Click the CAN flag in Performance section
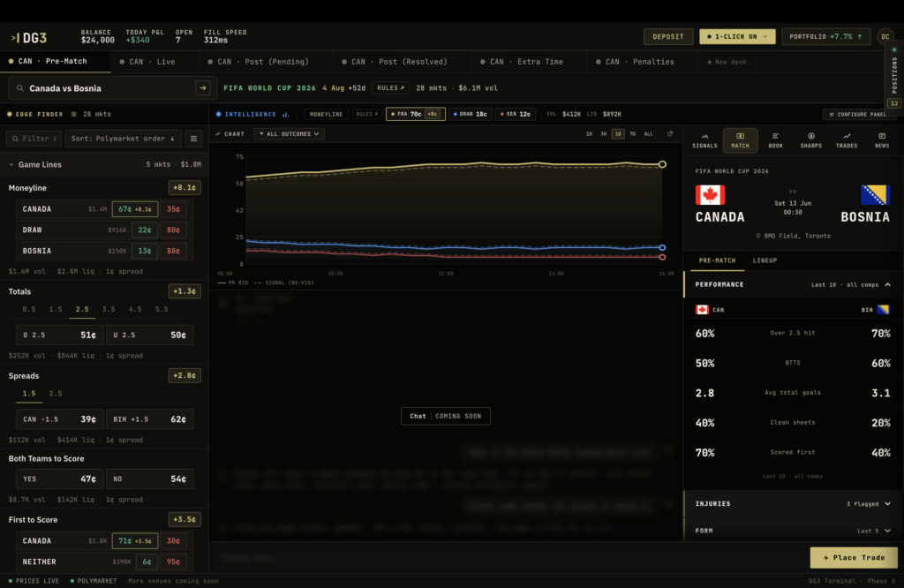This screenshot has width=904, height=588. coord(702,310)
